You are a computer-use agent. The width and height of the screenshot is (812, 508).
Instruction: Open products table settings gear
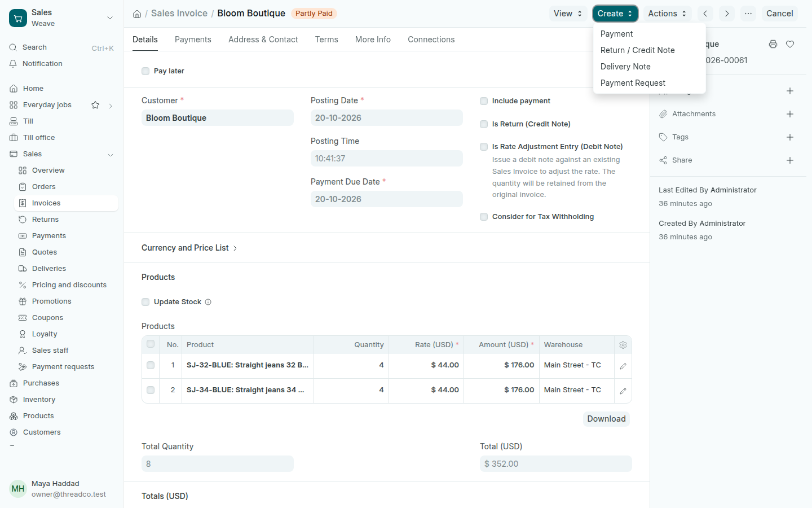[623, 345]
